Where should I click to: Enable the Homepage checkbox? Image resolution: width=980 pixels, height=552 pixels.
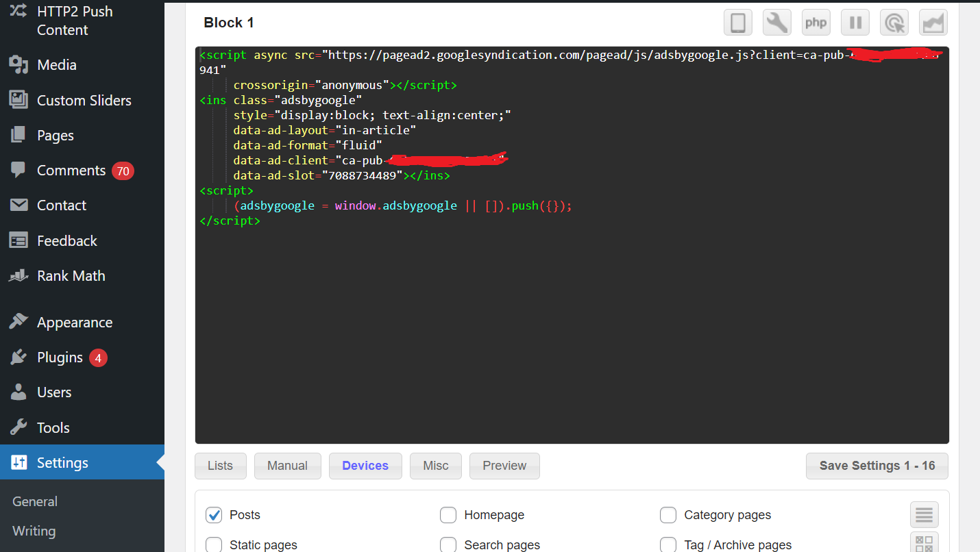coord(448,515)
